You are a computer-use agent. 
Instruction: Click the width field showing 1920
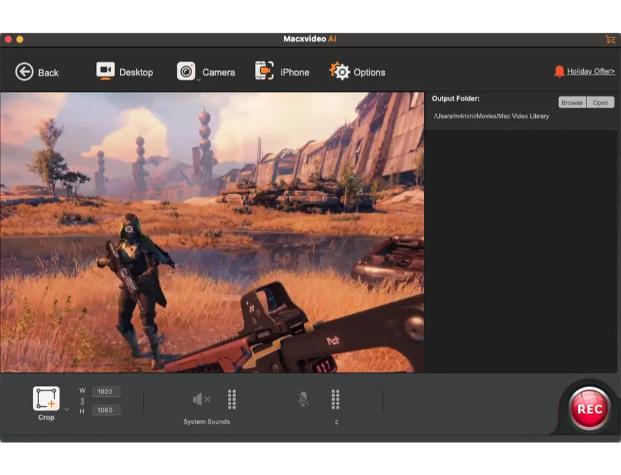point(106,391)
